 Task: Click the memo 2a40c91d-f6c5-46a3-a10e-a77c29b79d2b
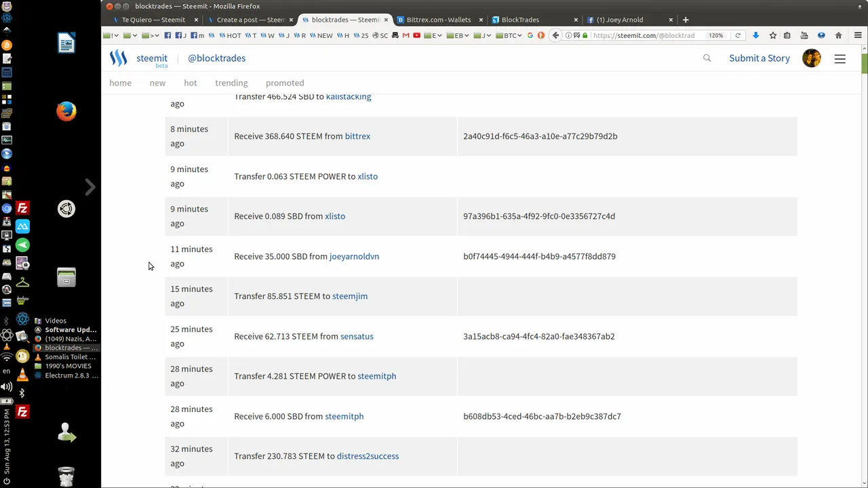540,136
